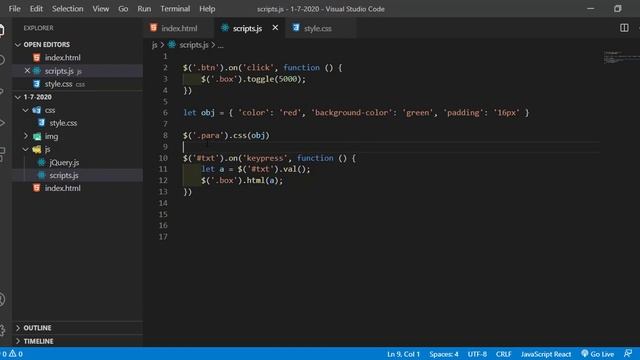Click feedback icon in status bar
The image size is (640, 360).
point(628,353)
